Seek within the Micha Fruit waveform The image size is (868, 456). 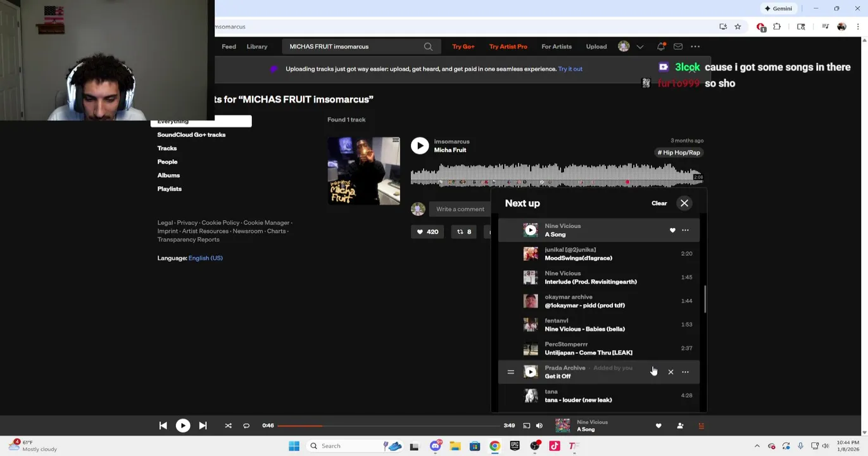(557, 175)
